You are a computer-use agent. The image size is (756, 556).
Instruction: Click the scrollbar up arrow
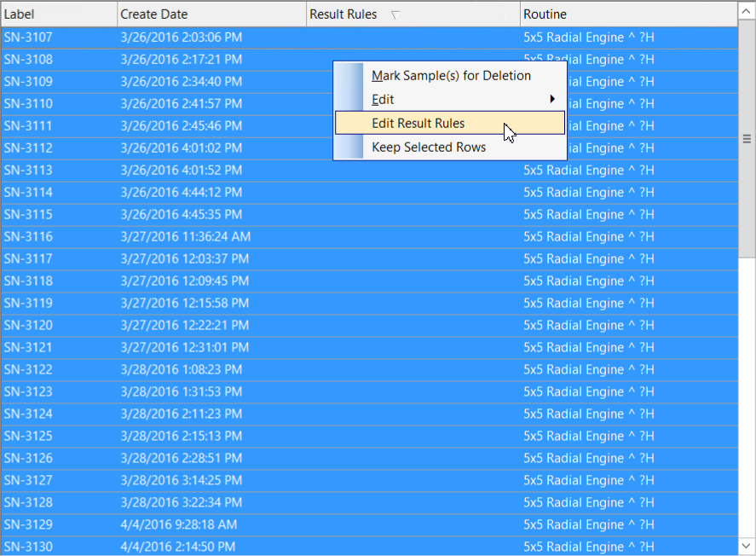pyautogui.click(x=747, y=13)
